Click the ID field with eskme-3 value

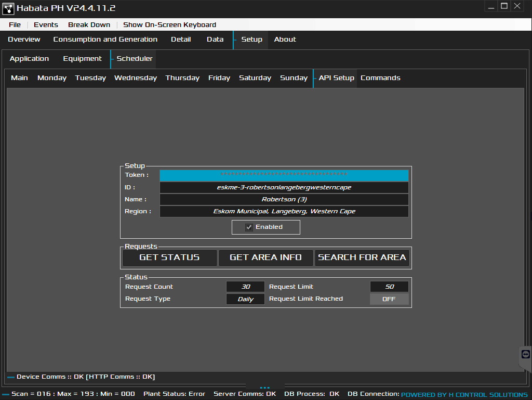(284, 187)
